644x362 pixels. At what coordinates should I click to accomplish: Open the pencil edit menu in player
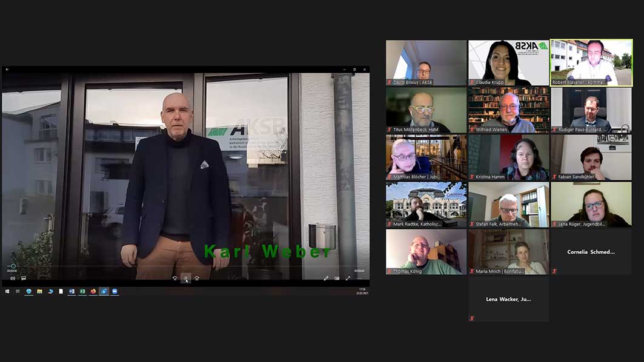[326, 278]
